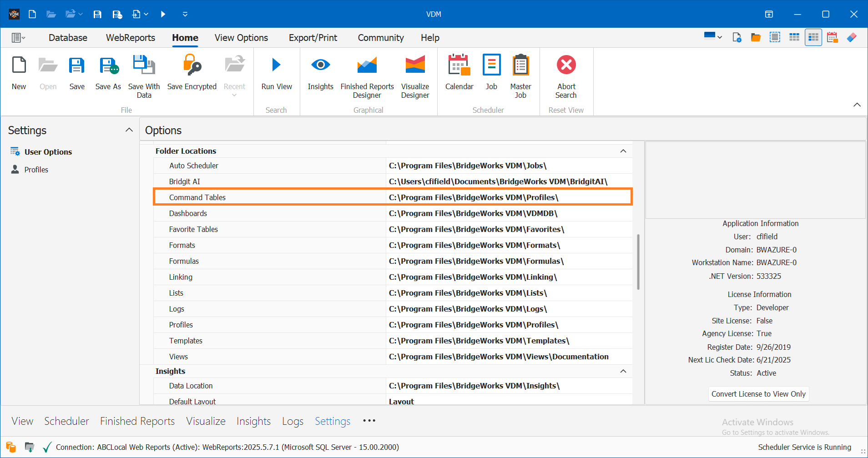Screen dimensions: 868x458
Task: Click the Bridgit AI folder path value
Action: (x=498, y=181)
